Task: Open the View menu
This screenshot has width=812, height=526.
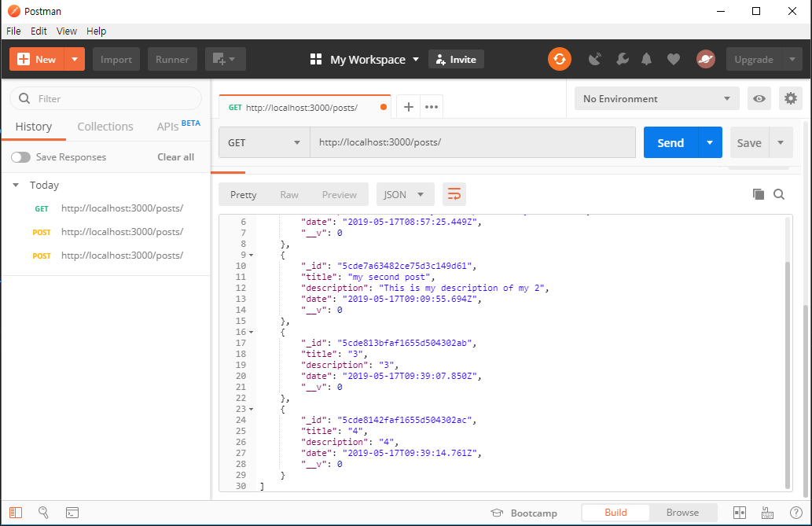Action: [66, 31]
